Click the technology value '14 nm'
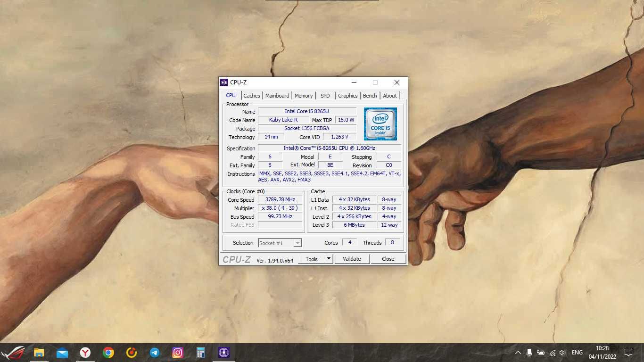The image size is (644, 362). tap(271, 137)
